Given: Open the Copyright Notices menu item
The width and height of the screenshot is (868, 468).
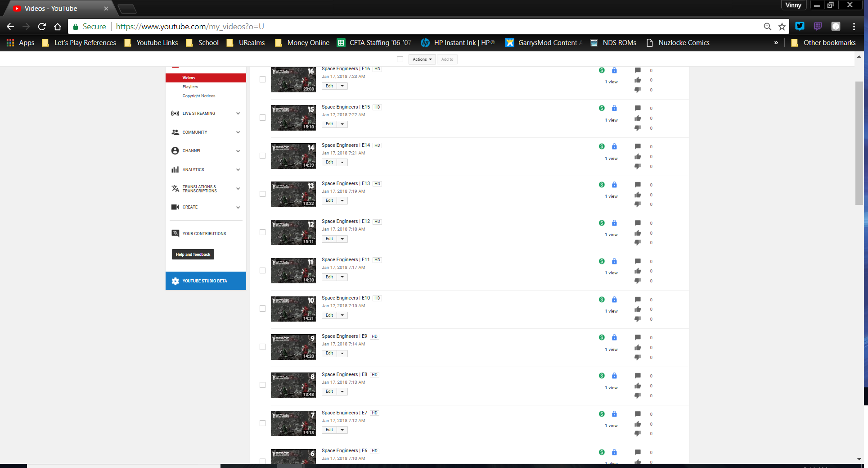Looking at the screenshot, I should (199, 96).
